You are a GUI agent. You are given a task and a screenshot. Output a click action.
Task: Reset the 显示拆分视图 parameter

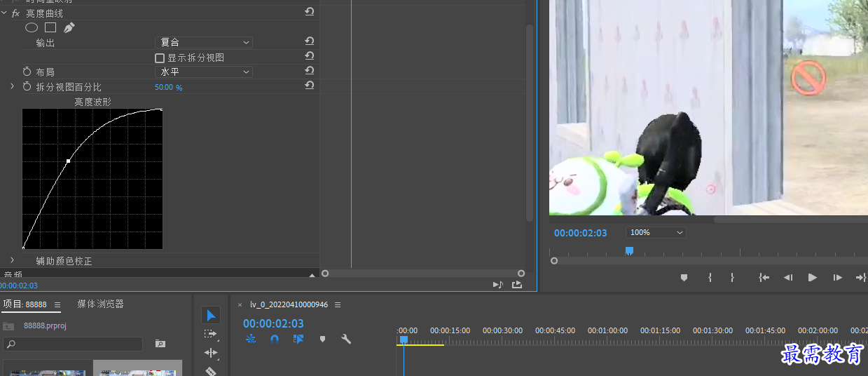point(310,56)
